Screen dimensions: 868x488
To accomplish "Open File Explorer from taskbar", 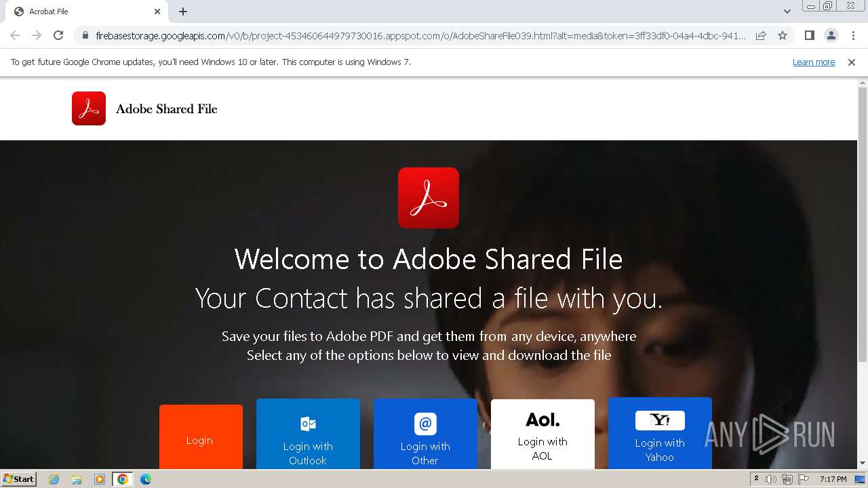I will 77,479.
